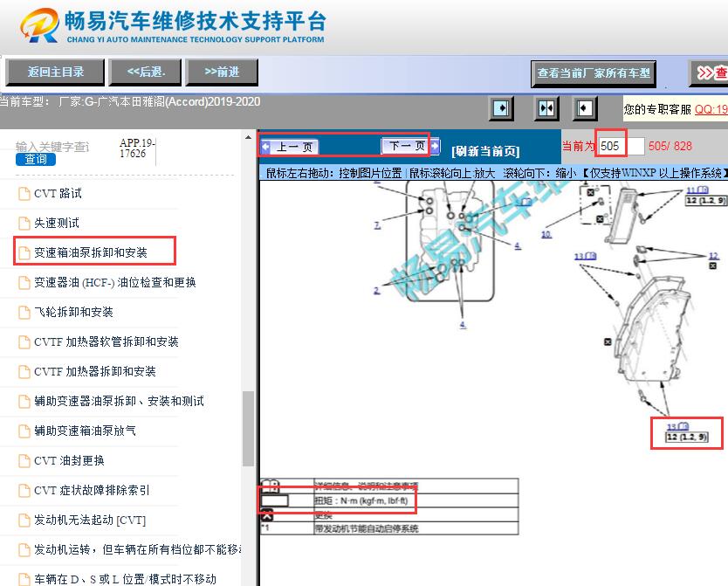The image size is (728, 586).
Task: Click the torque box symbol in legend
Action: [x=274, y=500]
